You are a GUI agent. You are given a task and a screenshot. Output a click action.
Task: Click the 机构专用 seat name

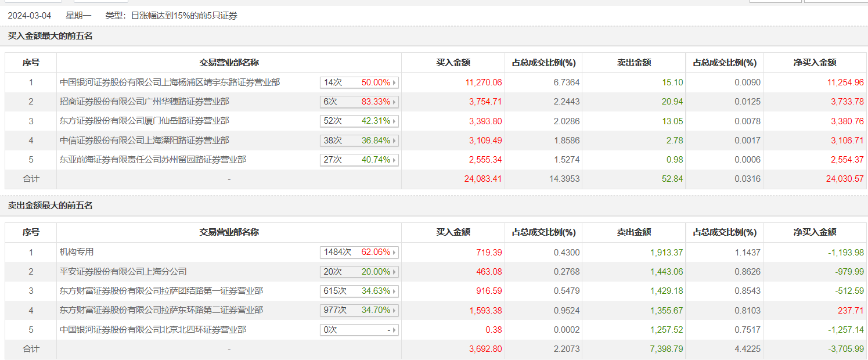click(x=77, y=252)
